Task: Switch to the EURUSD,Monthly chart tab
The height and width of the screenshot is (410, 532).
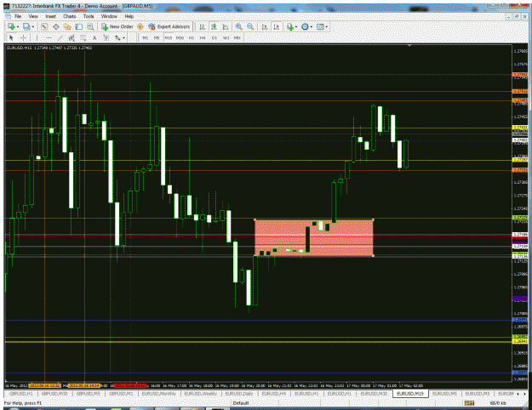Action: pos(159,394)
